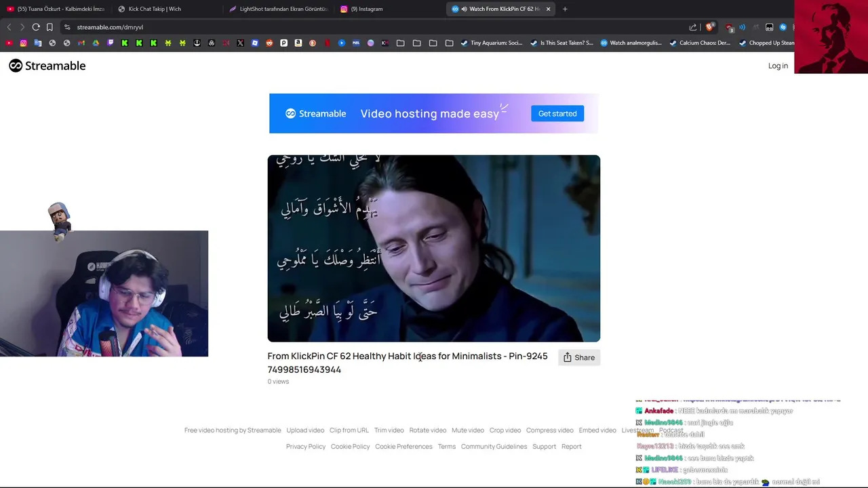Open the Roblox bookmark icon
This screenshot has height=488, width=868.
pyautogui.click(x=255, y=43)
